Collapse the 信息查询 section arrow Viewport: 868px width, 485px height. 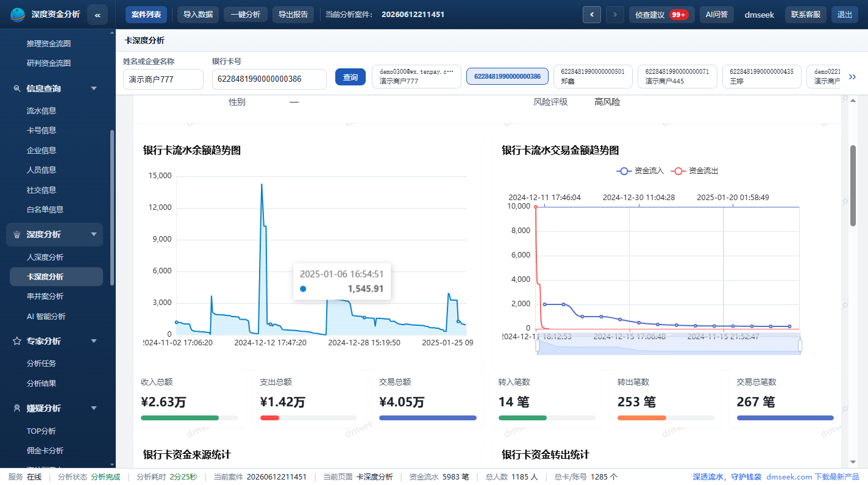(x=94, y=88)
